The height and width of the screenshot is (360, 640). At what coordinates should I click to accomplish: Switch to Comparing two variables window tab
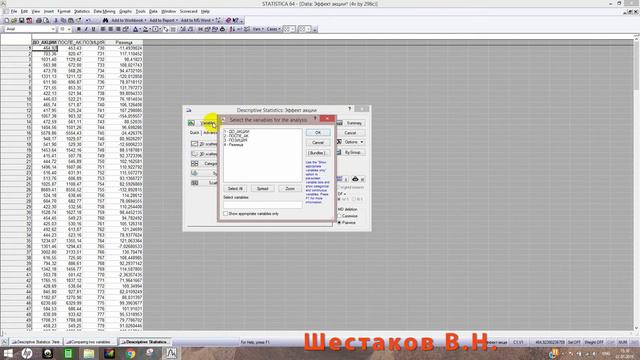89,342
